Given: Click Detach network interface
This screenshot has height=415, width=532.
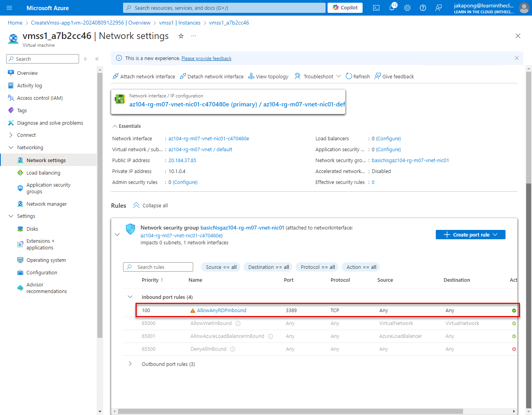Looking at the screenshot, I should [x=211, y=76].
